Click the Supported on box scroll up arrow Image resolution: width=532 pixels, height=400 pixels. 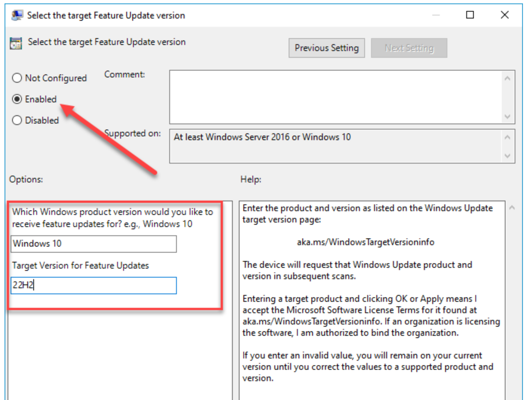[507, 137]
